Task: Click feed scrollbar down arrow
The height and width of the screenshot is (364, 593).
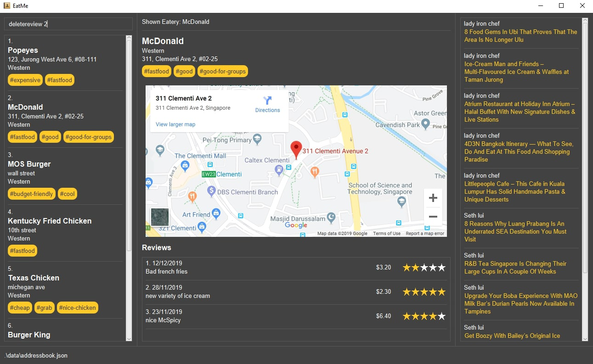Action: (585, 339)
